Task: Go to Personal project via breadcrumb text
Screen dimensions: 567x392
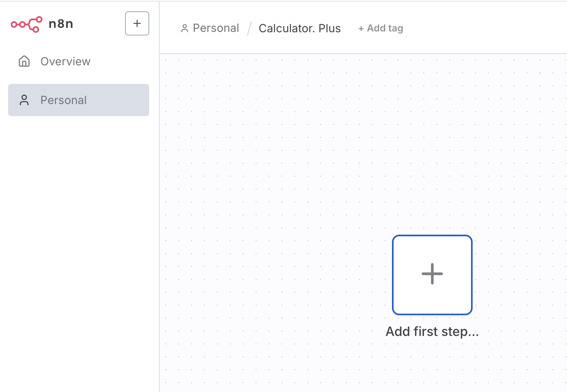Action: [x=216, y=28]
